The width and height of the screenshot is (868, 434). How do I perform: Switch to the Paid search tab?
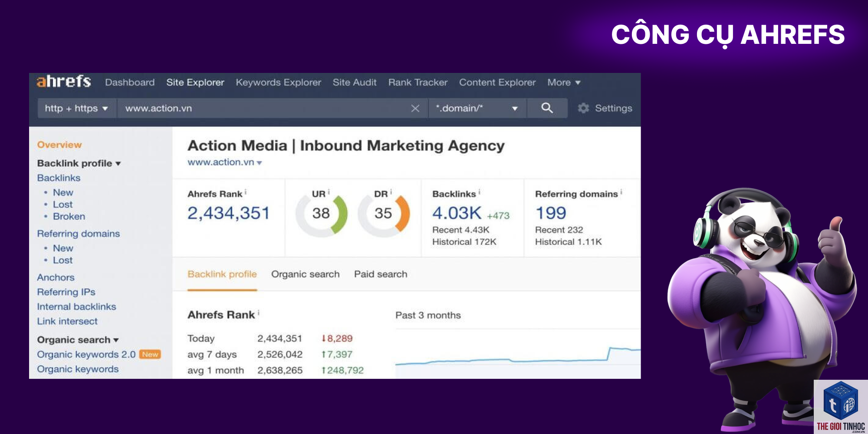[x=381, y=274]
